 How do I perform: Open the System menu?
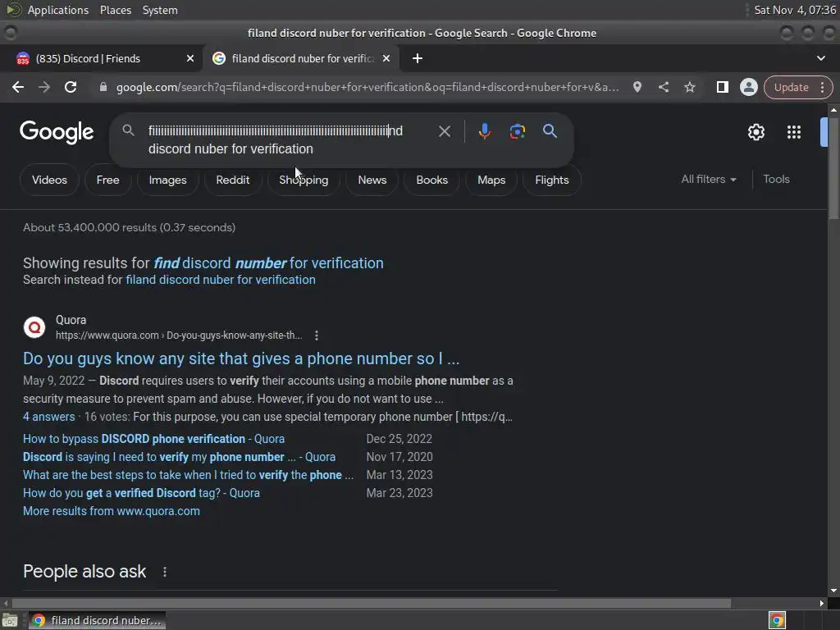click(x=160, y=10)
